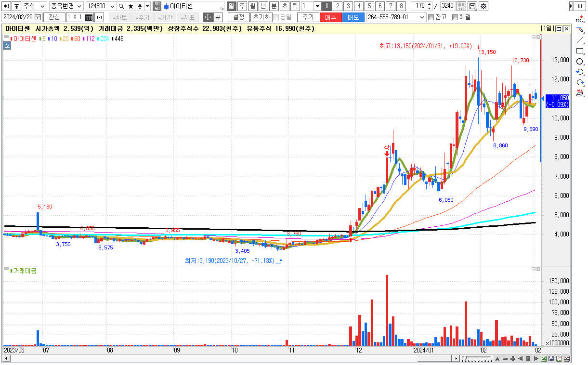Open the 종목변경 dropdown
Viewport: 588px width, 365px height.
[x=66, y=6]
